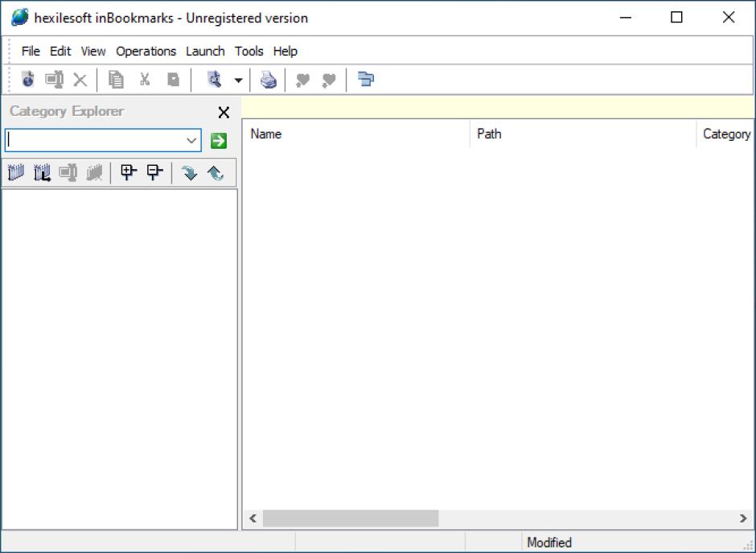Click the horizontal scrollbar left arrow

pos(253,518)
